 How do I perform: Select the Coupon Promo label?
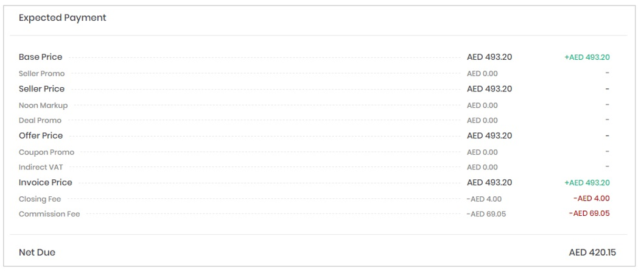tap(46, 152)
